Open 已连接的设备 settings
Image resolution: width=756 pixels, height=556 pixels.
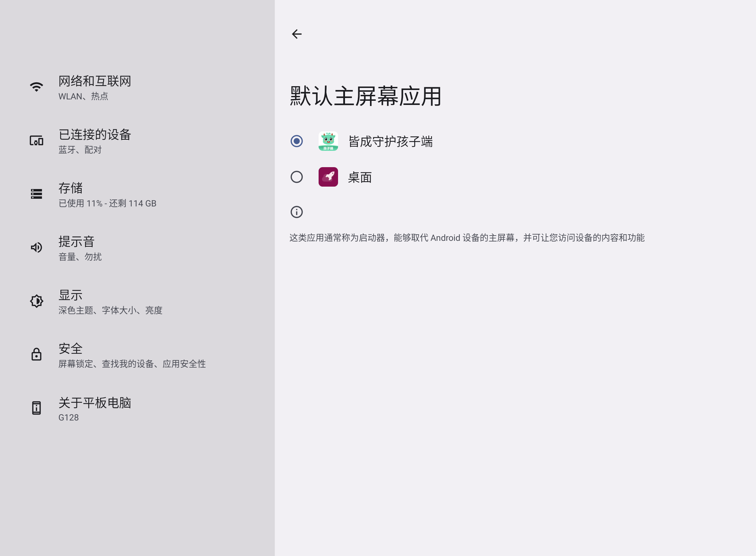click(x=95, y=141)
